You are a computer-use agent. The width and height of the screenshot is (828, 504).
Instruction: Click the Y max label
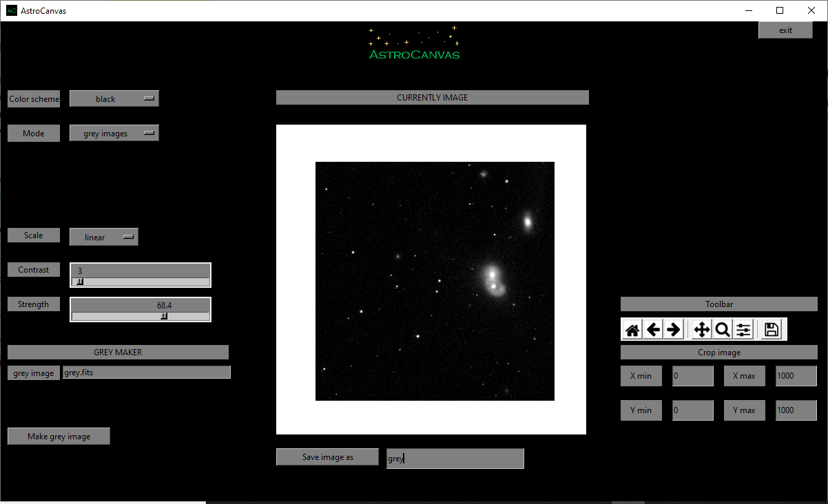pyautogui.click(x=745, y=410)
